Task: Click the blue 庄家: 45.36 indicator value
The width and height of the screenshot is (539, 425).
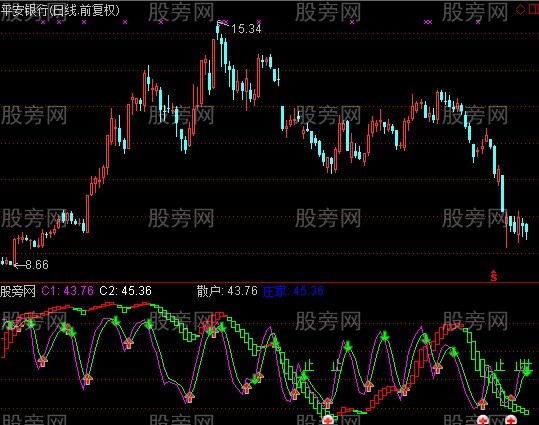Action: pos(293,291)
